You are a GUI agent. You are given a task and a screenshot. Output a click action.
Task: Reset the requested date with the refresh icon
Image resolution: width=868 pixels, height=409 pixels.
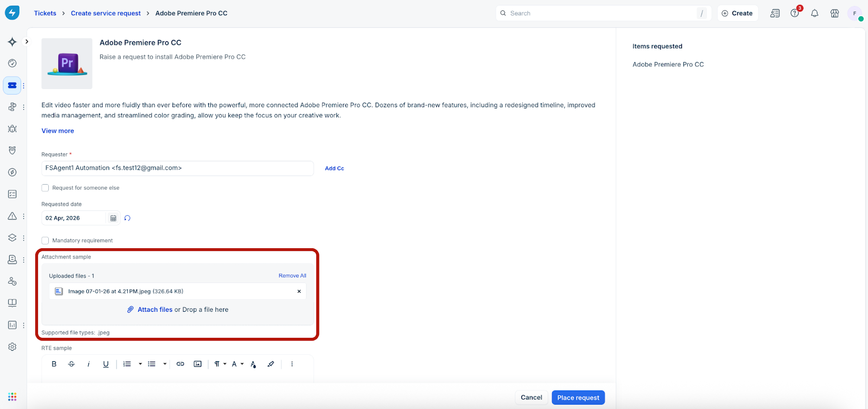[x=127, y=218]
